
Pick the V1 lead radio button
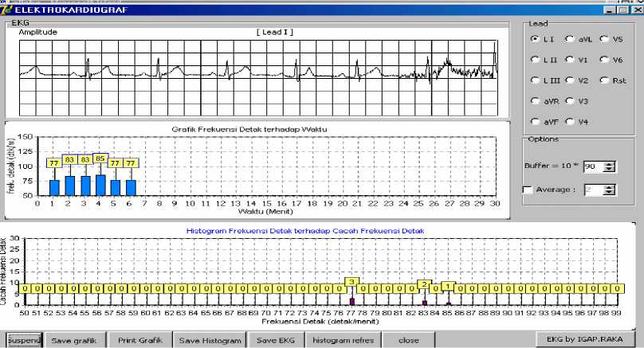click(570, 60)
